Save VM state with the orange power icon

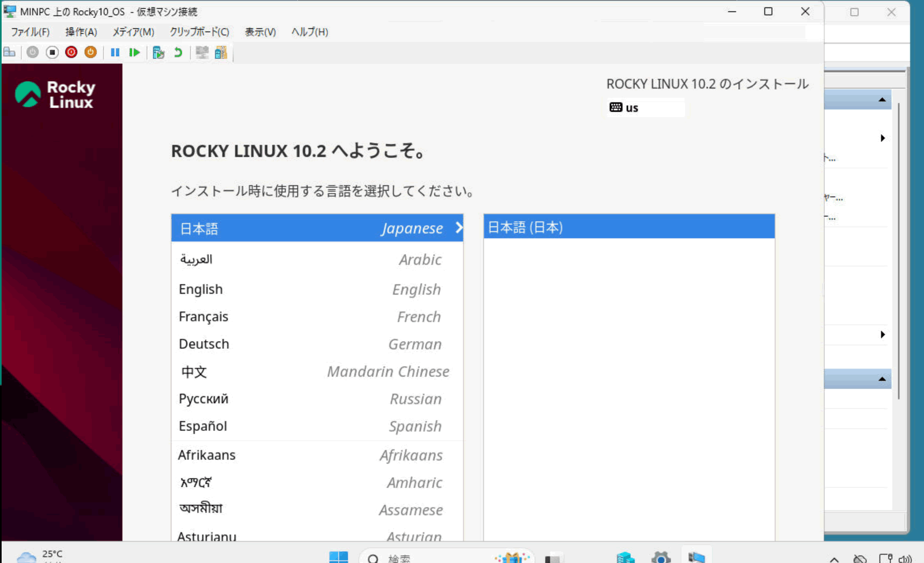click(91, 52)
